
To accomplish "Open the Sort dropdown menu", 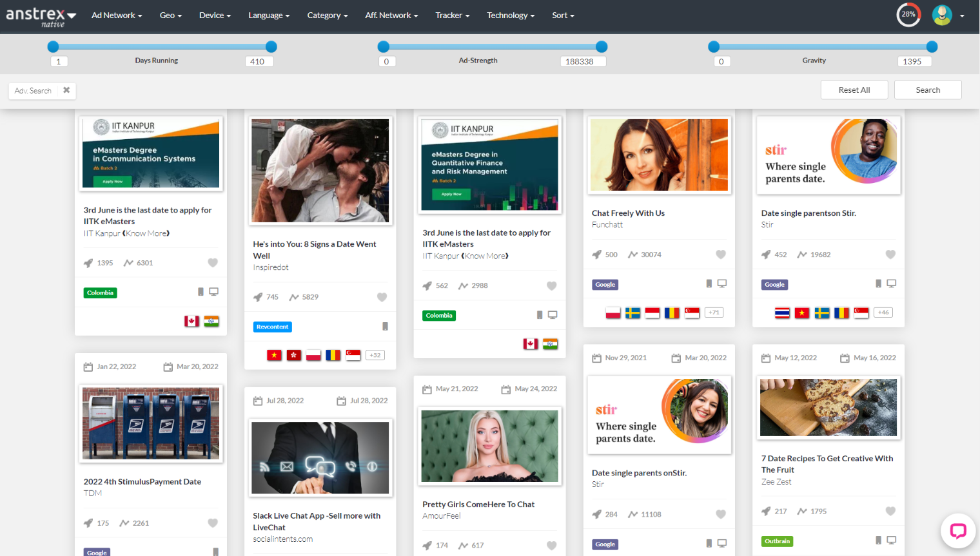I will [x=563, y=15].
